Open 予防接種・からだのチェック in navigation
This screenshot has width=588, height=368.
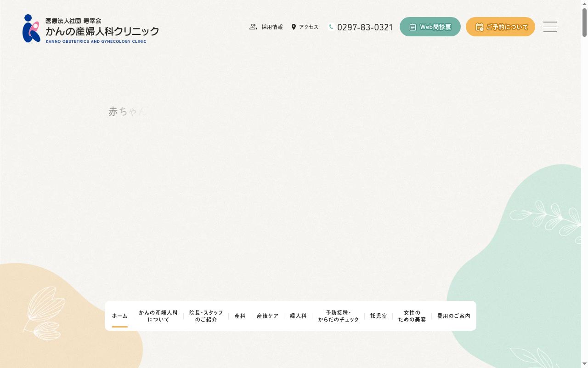click(339, 316)
